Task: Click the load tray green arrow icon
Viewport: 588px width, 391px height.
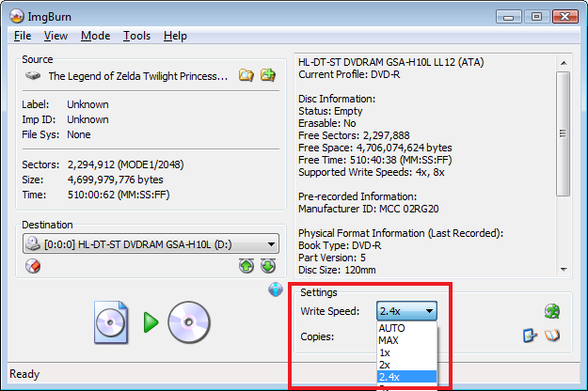Action: (247, 266)
